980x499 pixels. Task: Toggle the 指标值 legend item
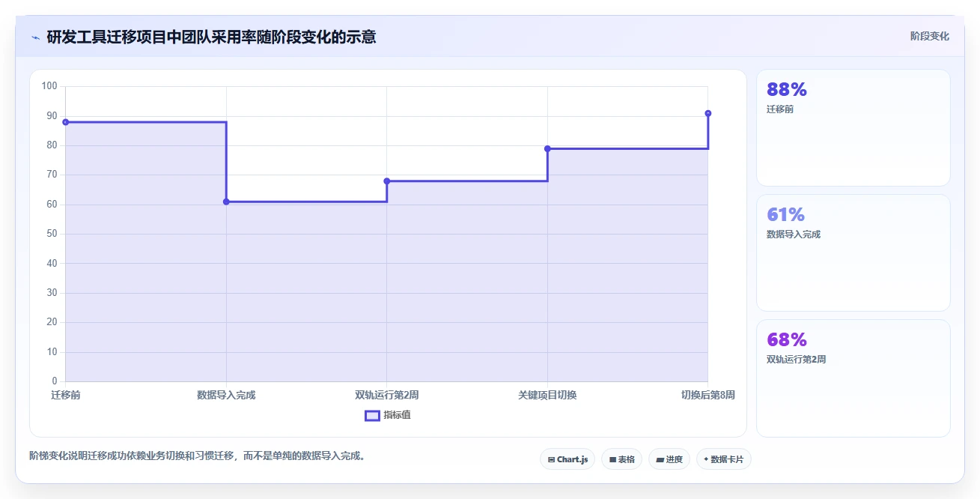pyautogui.click(x=387, y=415)
